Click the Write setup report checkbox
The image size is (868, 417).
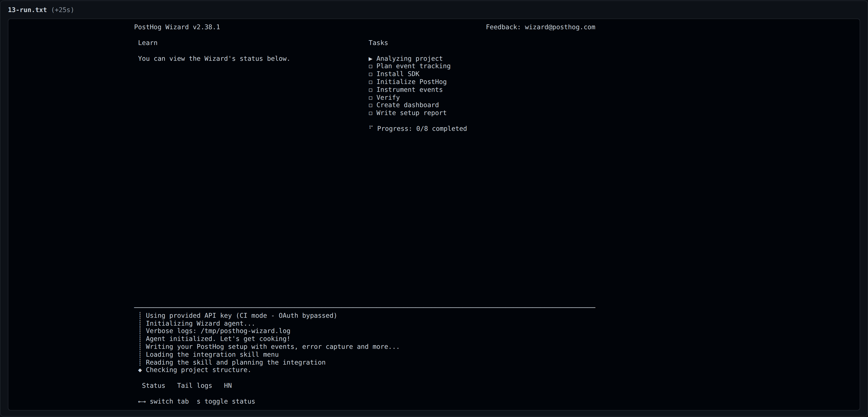click(x=371, y=113)
